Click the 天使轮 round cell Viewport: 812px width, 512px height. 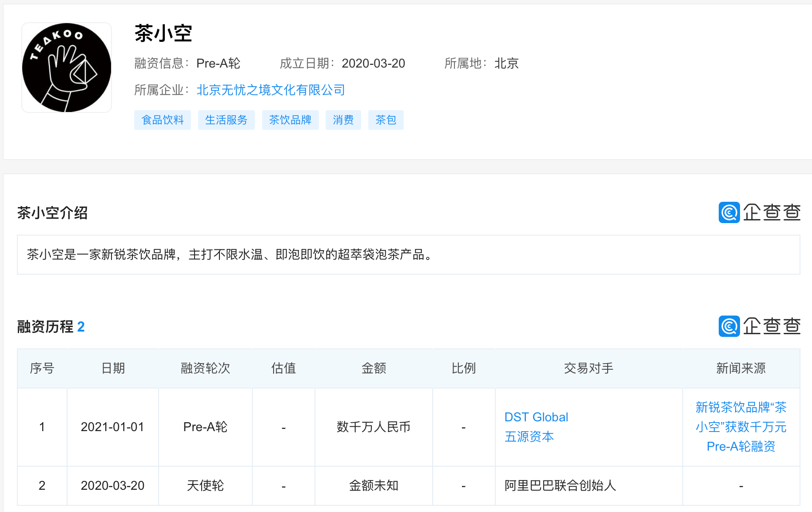pyautogui.click(x=205, y=486)
